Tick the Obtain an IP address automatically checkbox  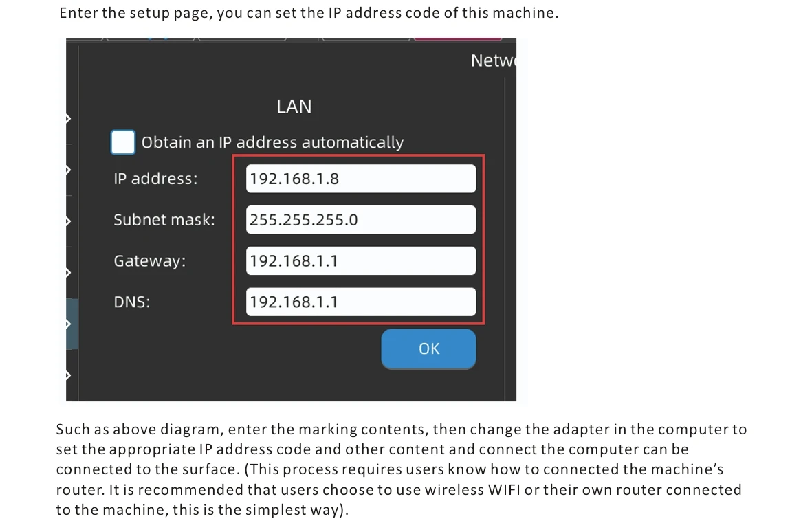[x=123, y=142]
